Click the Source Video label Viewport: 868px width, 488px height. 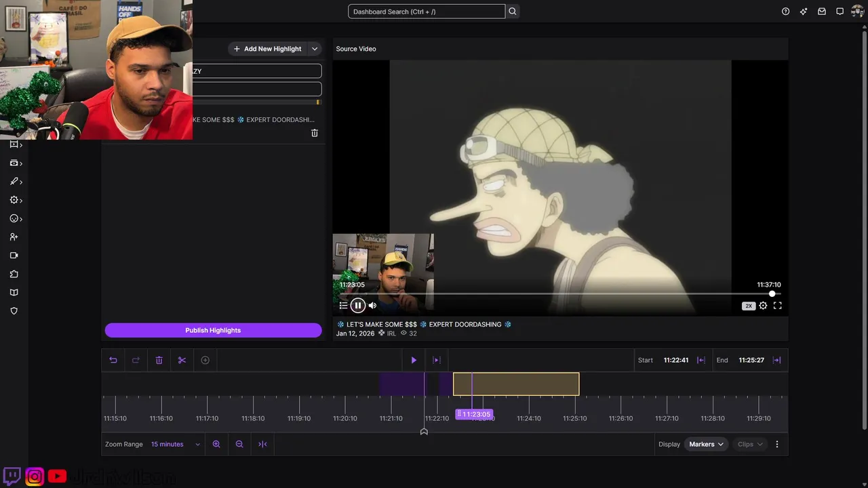pyautogui.click(x=356, y=49)
